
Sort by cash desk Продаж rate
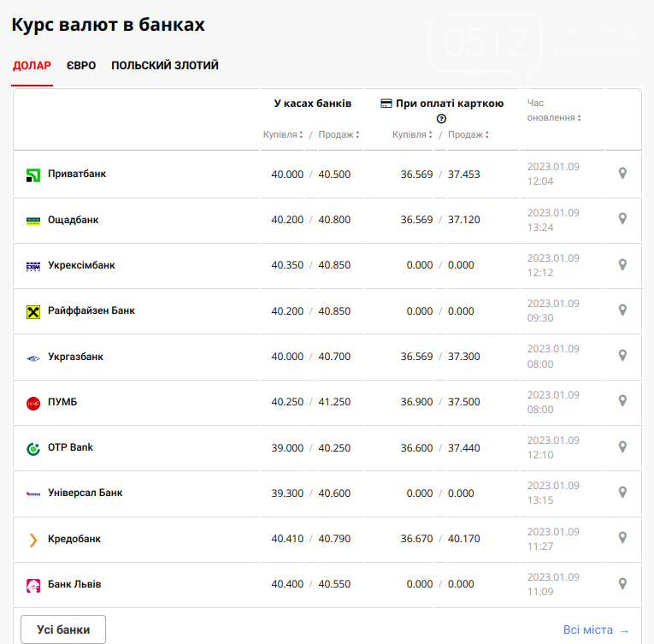pos(339,134)
